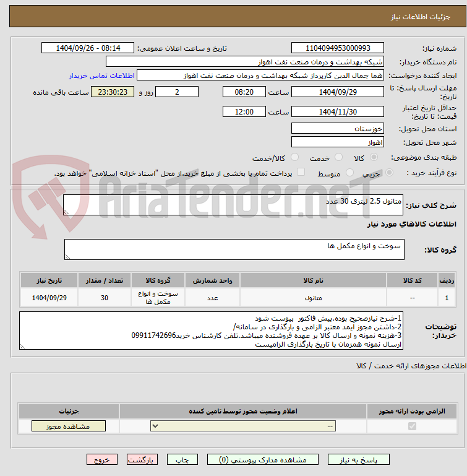Click the تعداد / مقدار column header
Screen dimensions: 467x476
click(105, 280)
